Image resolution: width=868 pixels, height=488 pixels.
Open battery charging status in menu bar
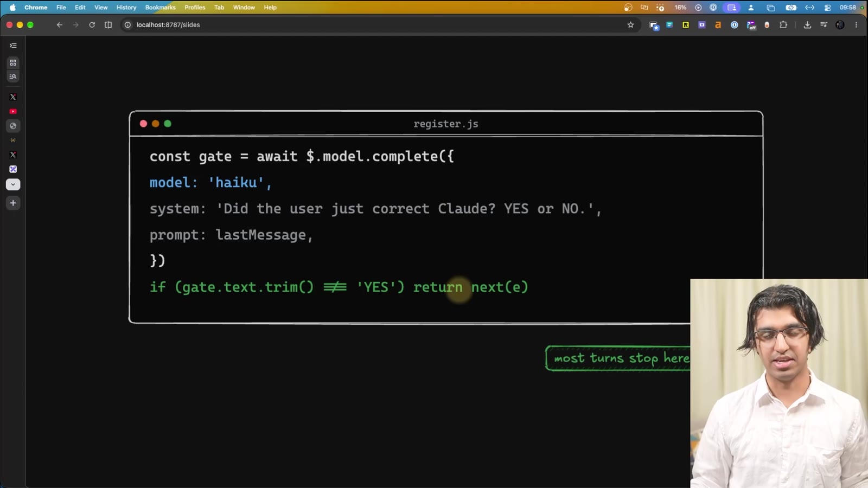click(791, 8)
